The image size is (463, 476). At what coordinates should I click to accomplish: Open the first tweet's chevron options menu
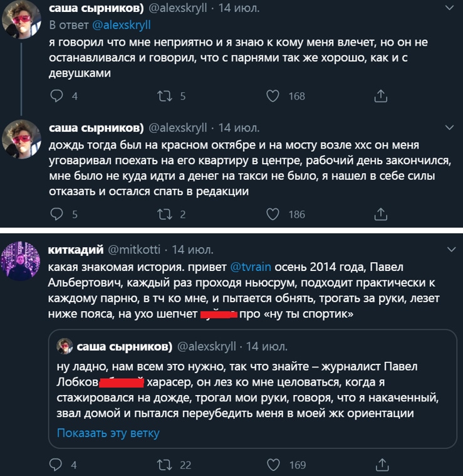pos(448,9)
